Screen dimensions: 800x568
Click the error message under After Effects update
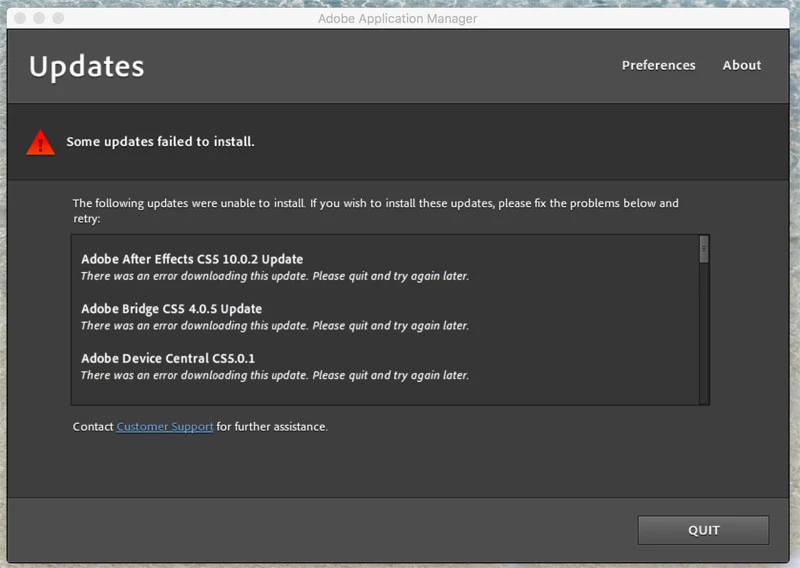pos(274,276)
